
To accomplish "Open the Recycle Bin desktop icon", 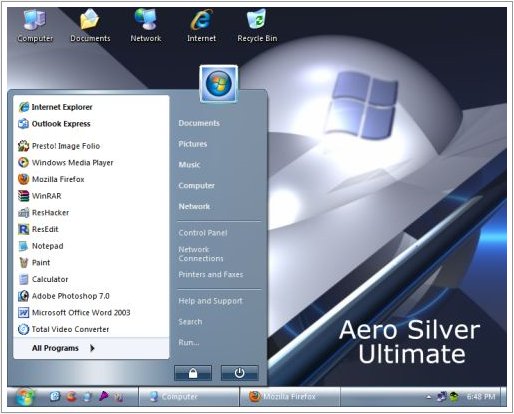I will [x=257, y=26].
